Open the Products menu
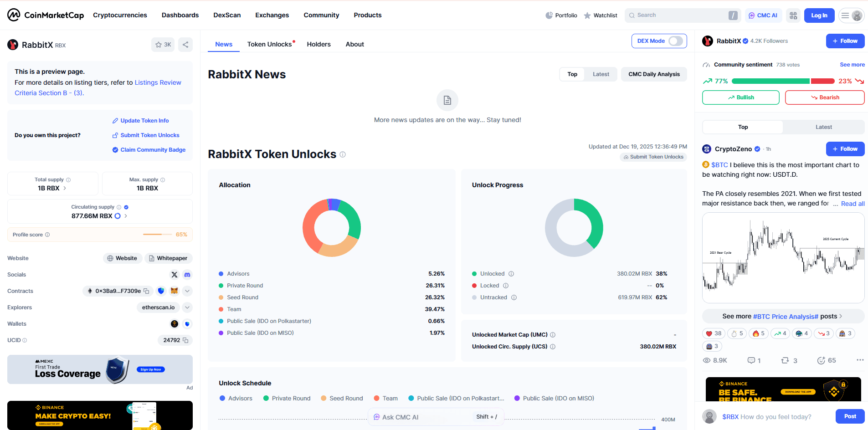 pyautogui.click(x=368, y=15)
